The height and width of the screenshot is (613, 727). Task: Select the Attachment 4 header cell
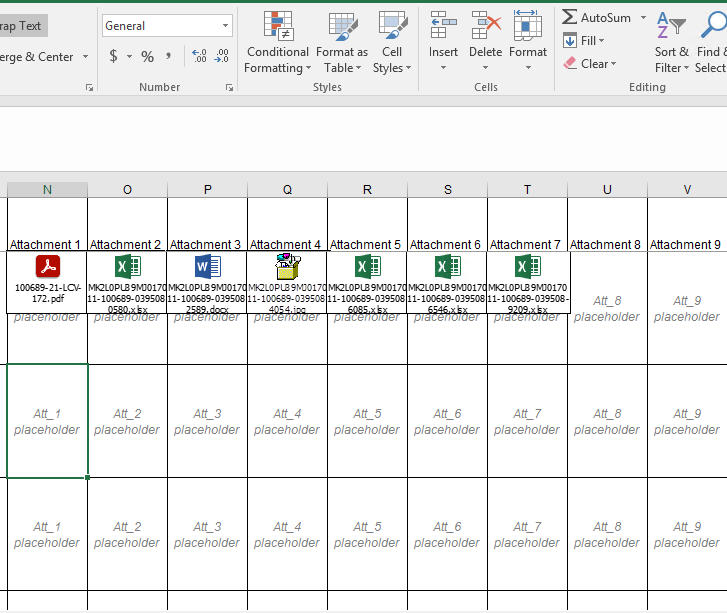click(287, 225)
